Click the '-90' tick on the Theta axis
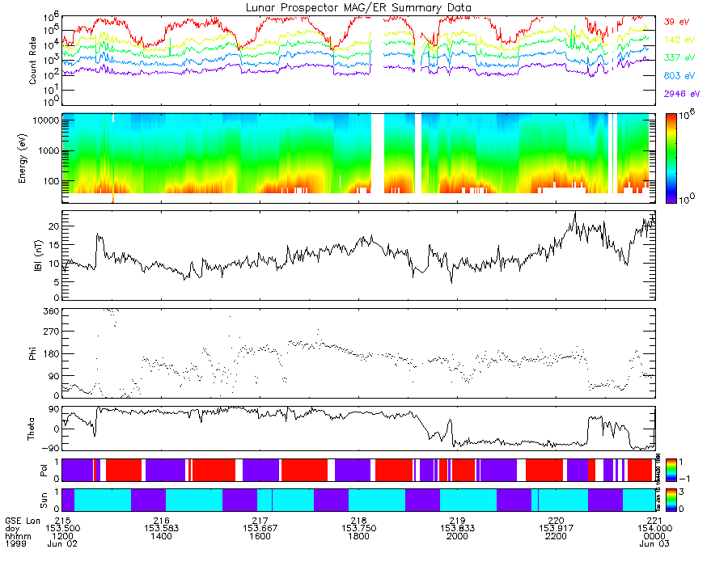This screenshot has height=566, width=728. (51, 448)
